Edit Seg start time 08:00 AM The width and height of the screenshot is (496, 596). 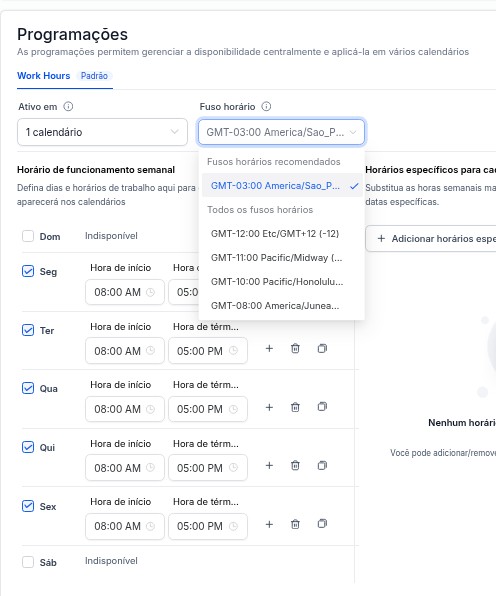[125, 292]
